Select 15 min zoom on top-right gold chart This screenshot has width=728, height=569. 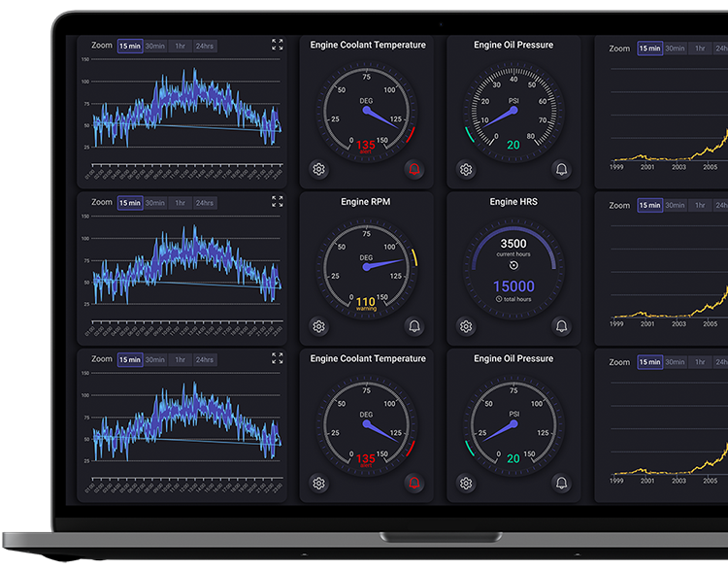click(649, 49)
